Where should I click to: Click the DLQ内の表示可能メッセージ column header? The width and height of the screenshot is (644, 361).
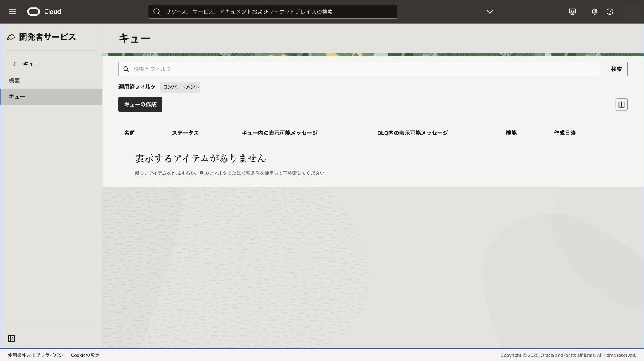pyautogui.click(x=413, y=133)
